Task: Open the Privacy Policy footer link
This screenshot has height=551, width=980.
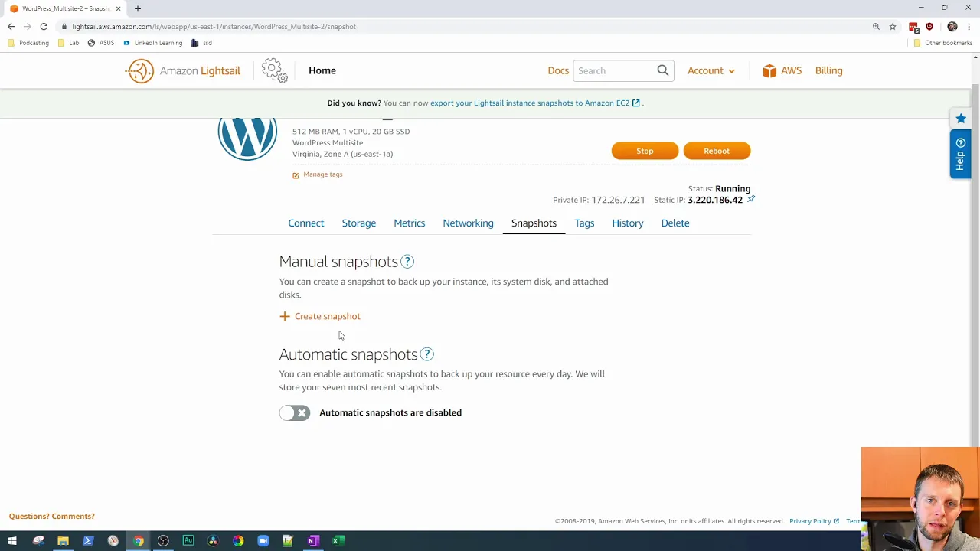Action: pyautogui.click(x=814, y=521)
